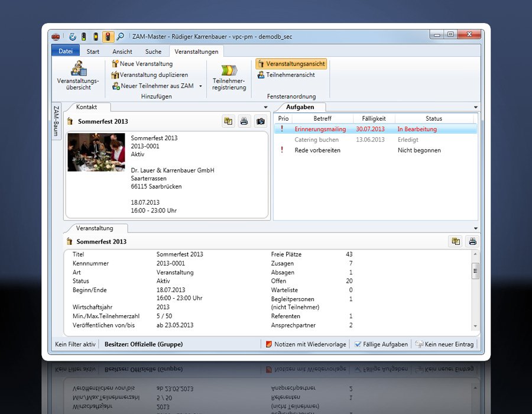The width and height of the screenshot is (532, 414).
Task: Select the yellow traffic light icon
Action: [x=96, y=37]
